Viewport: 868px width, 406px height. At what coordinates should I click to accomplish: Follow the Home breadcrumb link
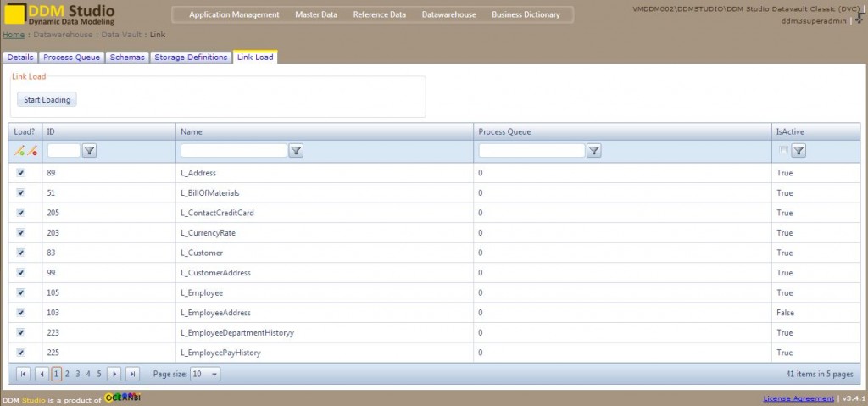(14, 35)
